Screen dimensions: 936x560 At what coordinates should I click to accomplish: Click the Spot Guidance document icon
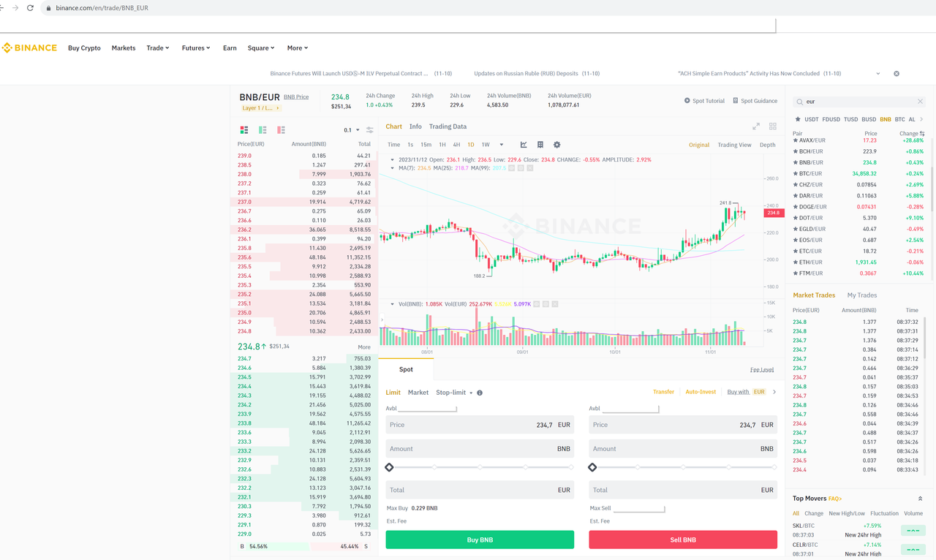pyautogui.click(x=735, y=101)
